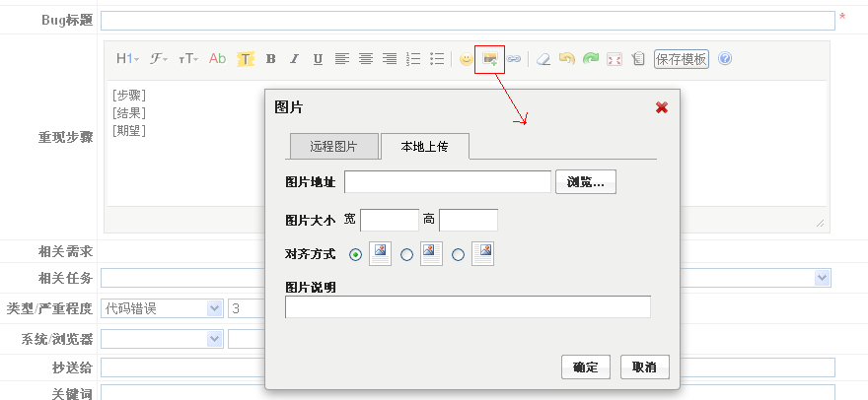Open the font family menu

[x=159, y=59]
